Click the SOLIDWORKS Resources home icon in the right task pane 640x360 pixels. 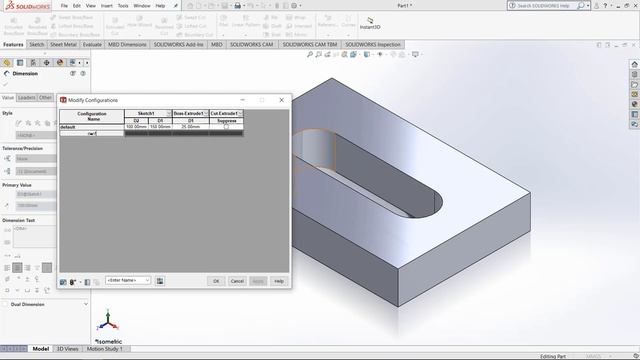(x=634, y=64)
